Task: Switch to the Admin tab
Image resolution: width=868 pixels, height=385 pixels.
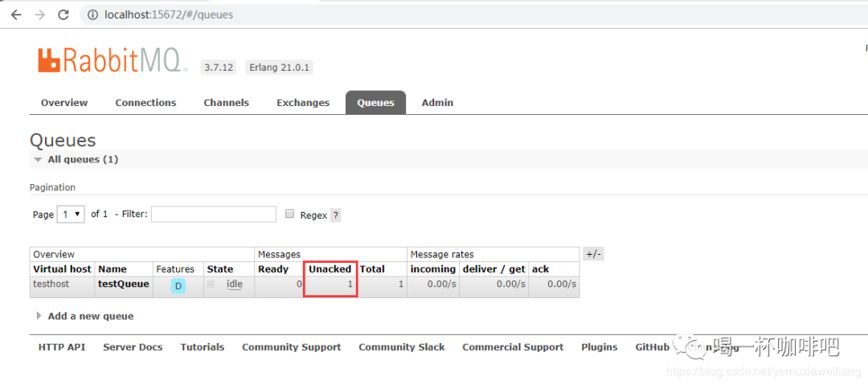Action: pyautogui.click(x=437, y=103)
